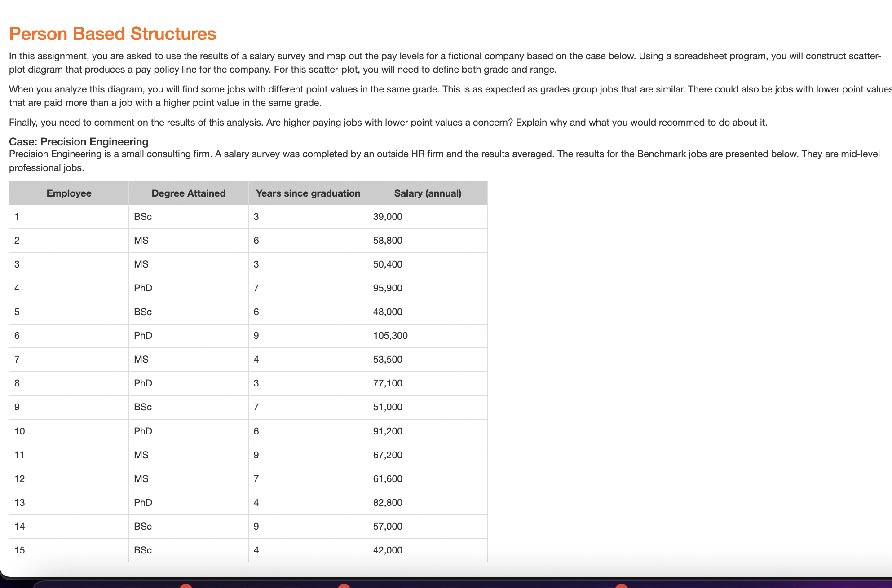The image size is (892, 588).
Task: Select Employee 1's BSc degree cell
Action: pos(142,216)
